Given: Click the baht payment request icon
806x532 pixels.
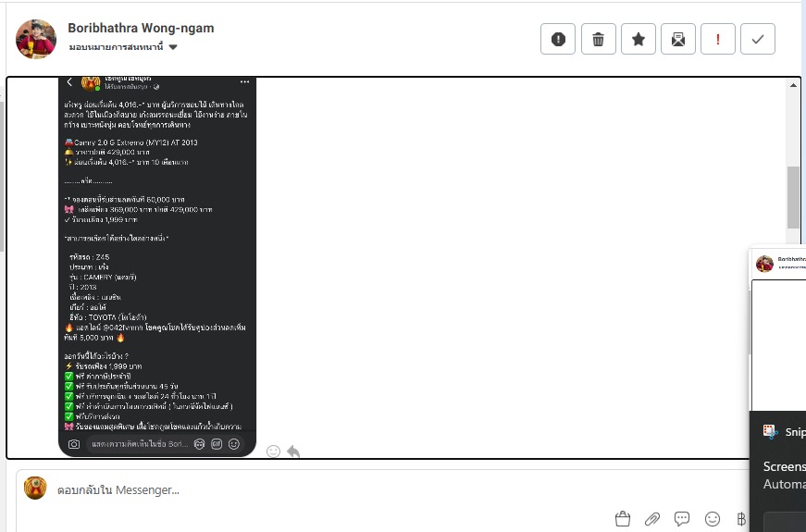Looking at the screenshot, I should pyautogui.click(x=740, y=519).
